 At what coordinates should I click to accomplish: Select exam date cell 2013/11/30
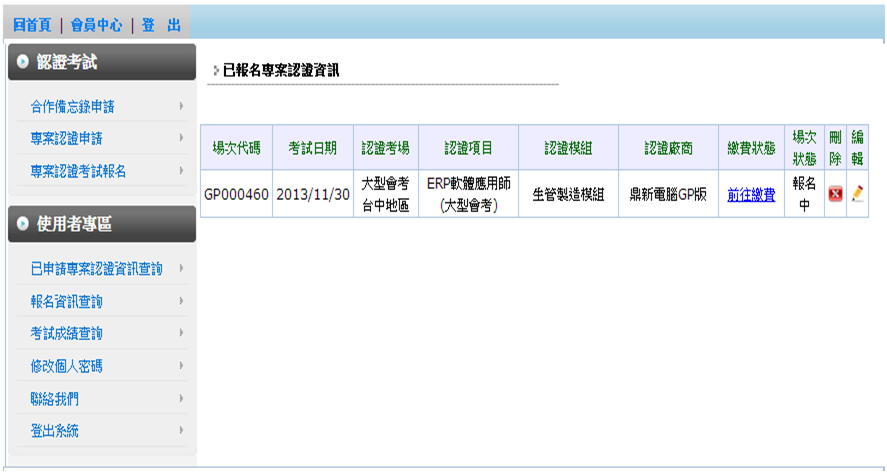point(313,194)
